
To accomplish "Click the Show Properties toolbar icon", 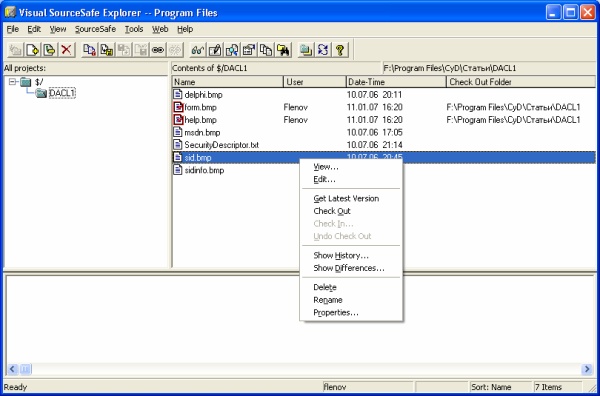I will tap(249, 50).
